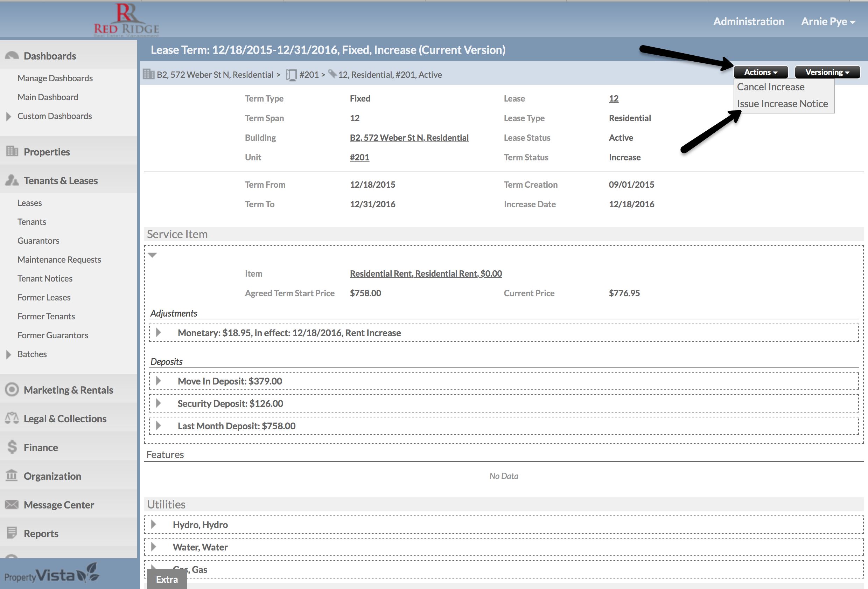Click the Finance dollar sign icon
Viewport: 868px width, 589px height.
point(12,447)
